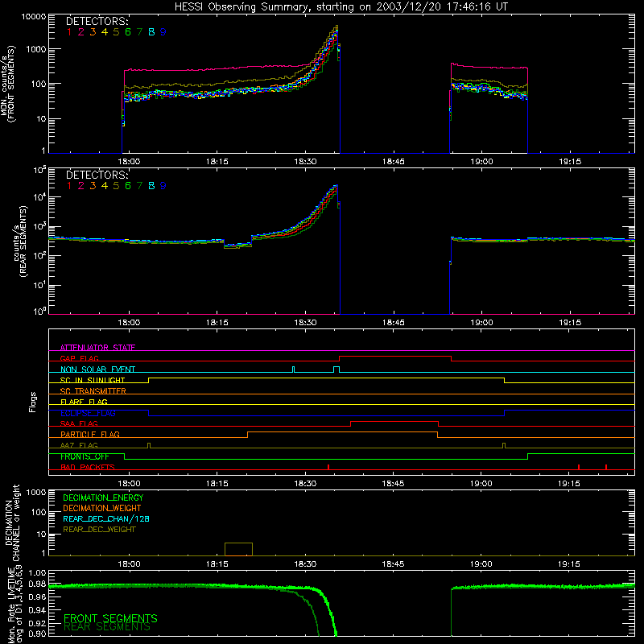Click the vertical Flags axis label
Image resolution: width=644 pixels, height=644 pixels.
(33, 402)
